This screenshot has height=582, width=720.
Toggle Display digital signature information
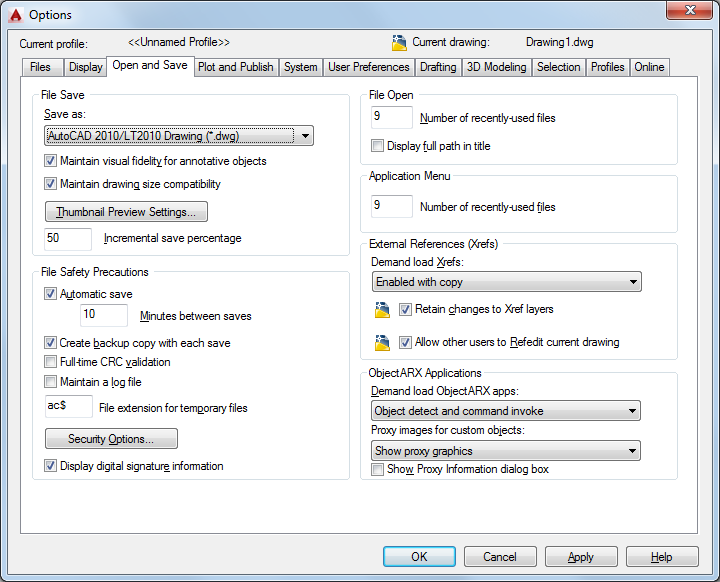tap(50, 466)
